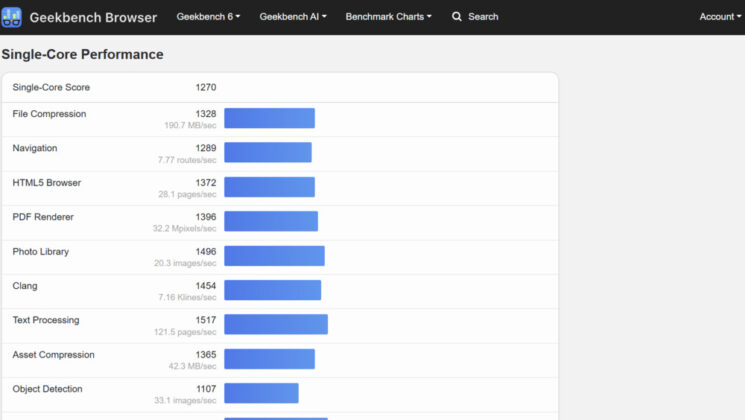Select the 33.1 images/sec value

click(185, 401)
